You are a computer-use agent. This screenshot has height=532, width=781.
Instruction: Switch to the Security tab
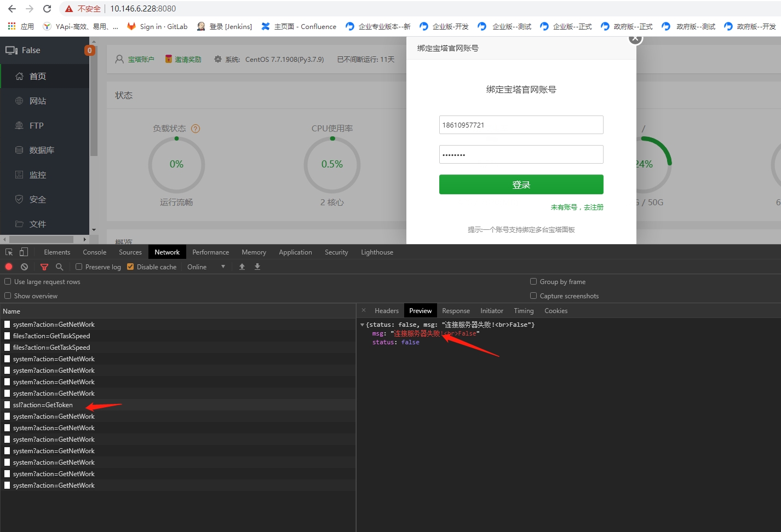point(336,252)
